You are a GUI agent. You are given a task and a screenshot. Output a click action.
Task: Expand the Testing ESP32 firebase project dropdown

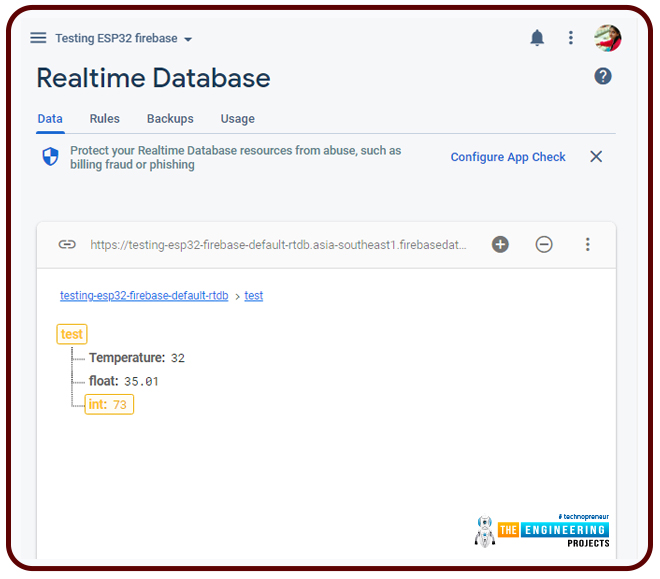[x=124, y=39]
